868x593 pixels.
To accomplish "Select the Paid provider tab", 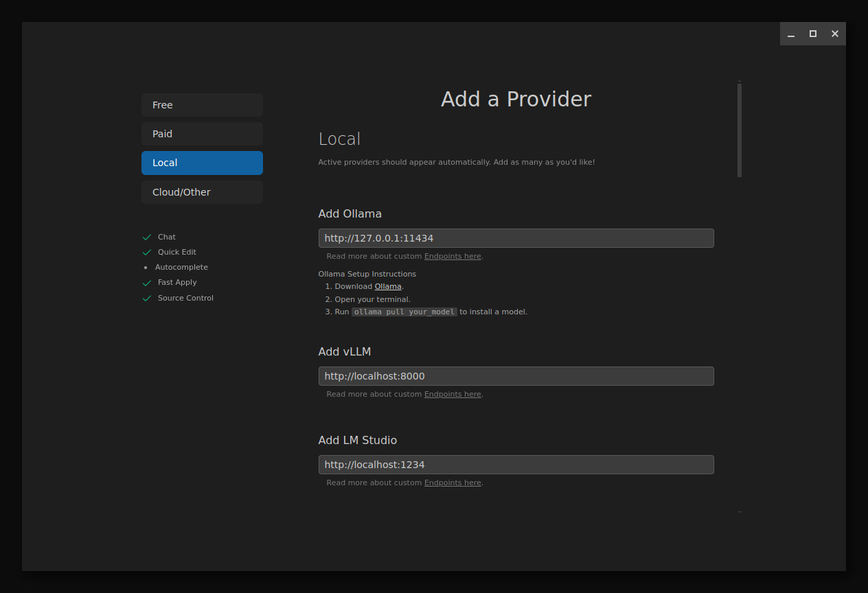I will (x=202, y=134).
